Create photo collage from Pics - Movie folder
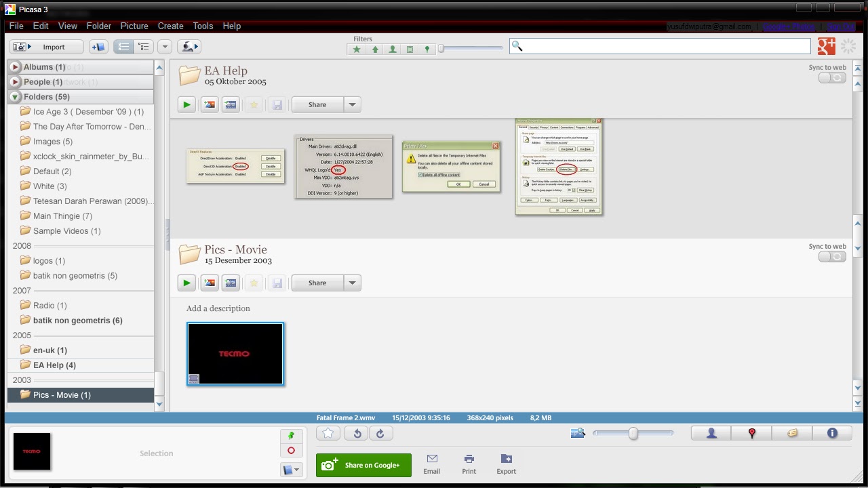Viewport: 868px width, 488px height. coord(210,283)
